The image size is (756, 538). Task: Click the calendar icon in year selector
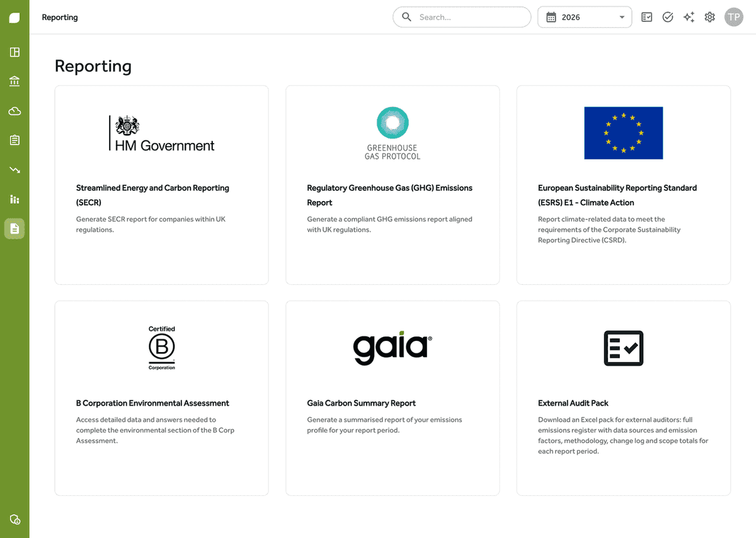[x=551, y=17]
